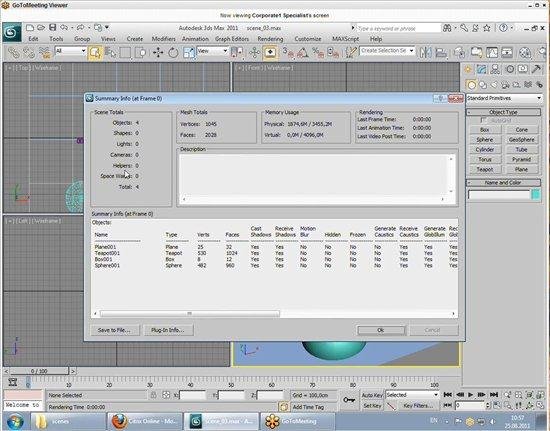Collapse the Object Type rollout
The height and width of the screenshot is (431, 550).
coord(503,112)
